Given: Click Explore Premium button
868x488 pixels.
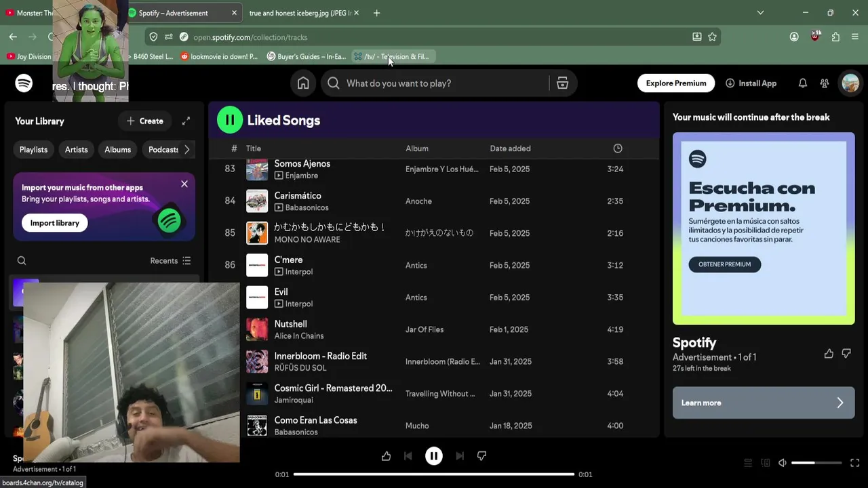Looking at the screenshot, I should pyautogui.click(x=676, y=83).
